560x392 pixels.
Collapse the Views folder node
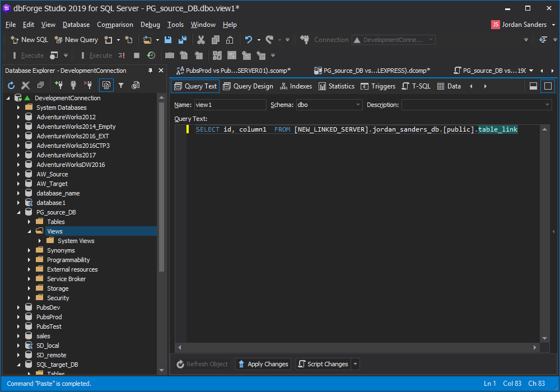point(29,231)
